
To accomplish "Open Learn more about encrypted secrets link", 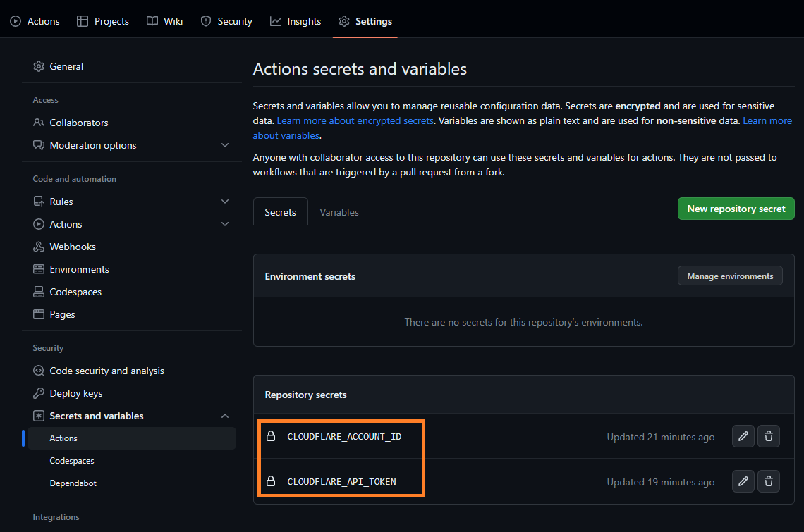I will tap(355, 120).
